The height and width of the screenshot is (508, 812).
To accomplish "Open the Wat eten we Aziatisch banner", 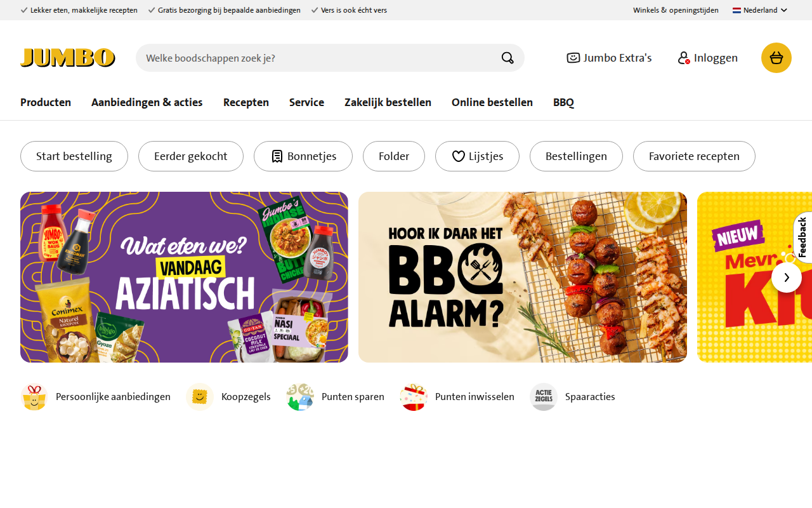I will 184,277.
